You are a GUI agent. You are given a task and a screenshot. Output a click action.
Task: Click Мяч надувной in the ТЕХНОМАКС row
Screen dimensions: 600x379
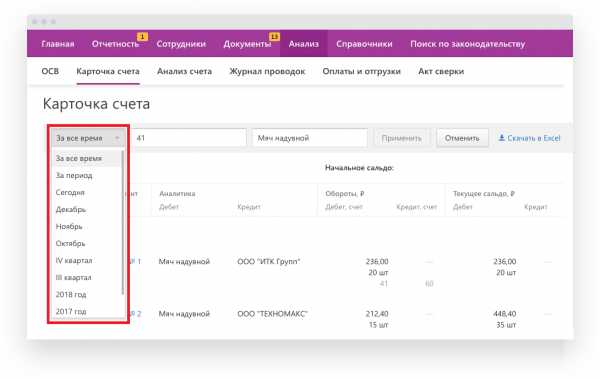click(184, 314)
